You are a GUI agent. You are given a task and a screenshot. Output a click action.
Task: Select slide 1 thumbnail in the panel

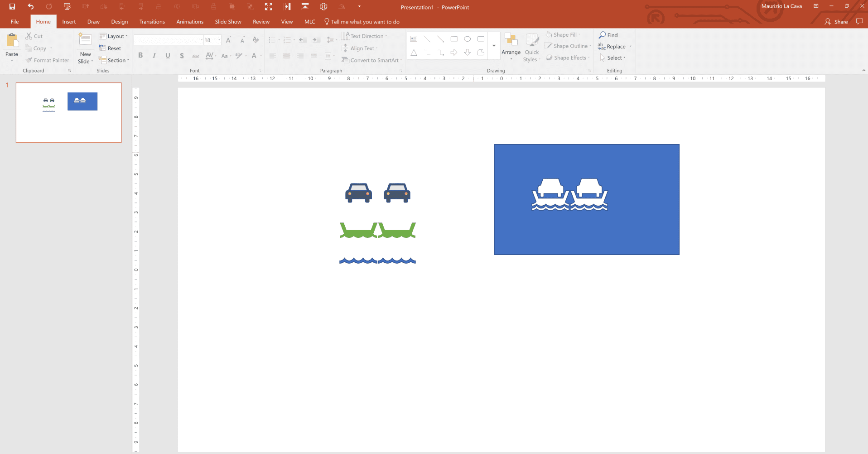coord(68,112)
